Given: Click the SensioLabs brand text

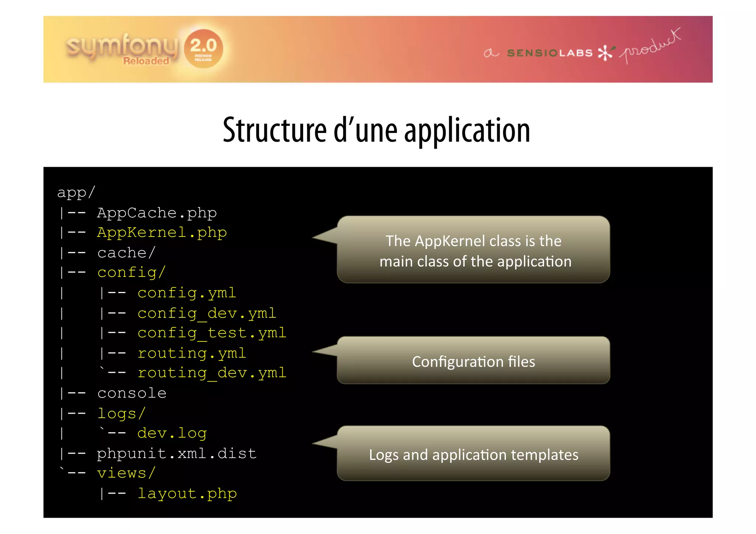Looking at the screenshot, I should [549, 53].
